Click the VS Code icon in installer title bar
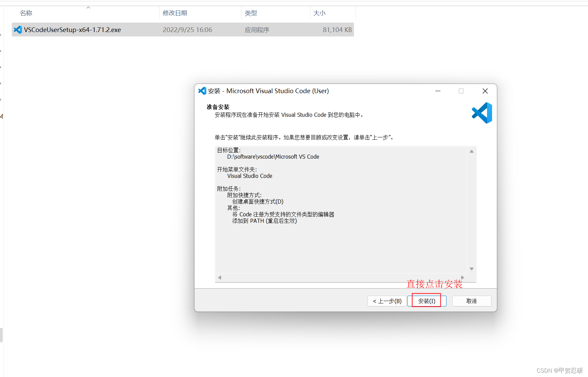This screenshot has height=377, width=588. 202,91
